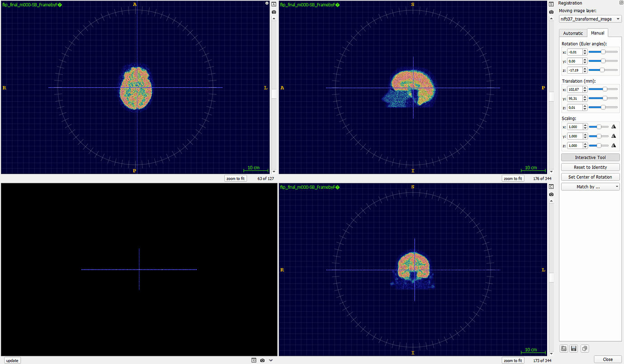Toggle mirror flip for x scaling
Screen dimensions: 624x364
pyautogui.click(x=614, y=126)
